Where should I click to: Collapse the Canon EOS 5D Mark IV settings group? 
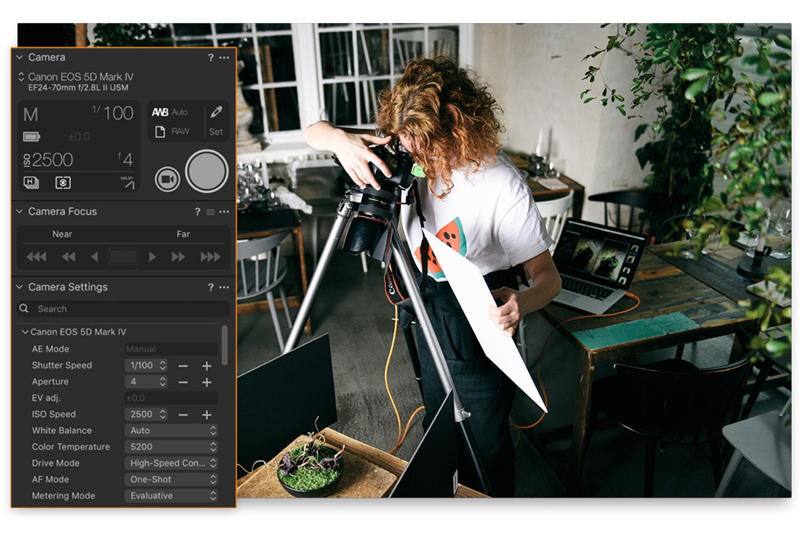click(25, 332)
